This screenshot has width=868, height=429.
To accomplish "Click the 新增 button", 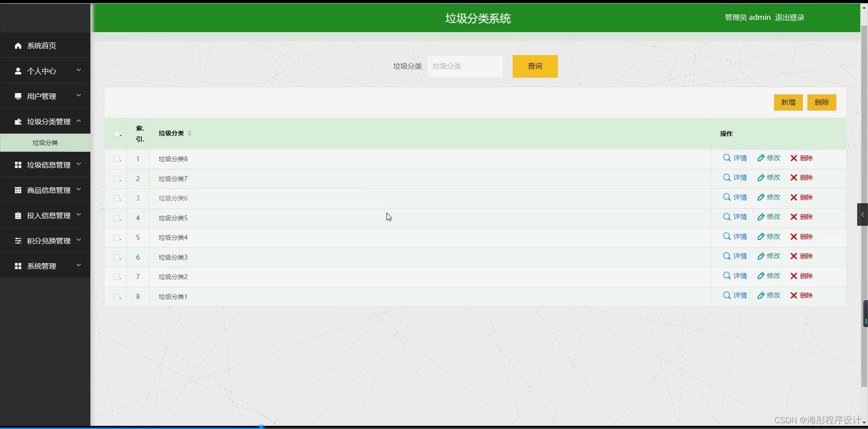I will coord(788,103).
